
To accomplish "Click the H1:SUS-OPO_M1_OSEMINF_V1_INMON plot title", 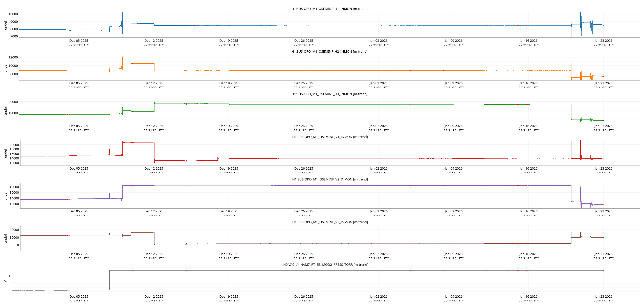I will [x=330, y=137].
